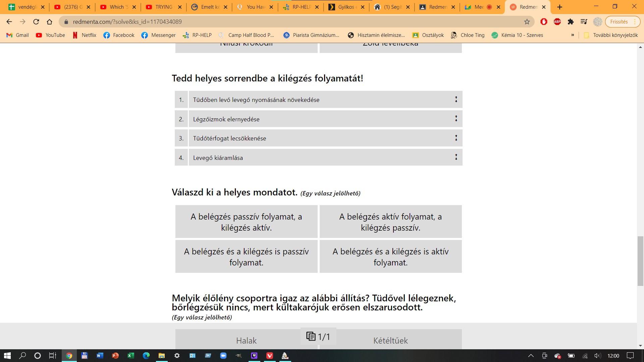Viewport: 644px width, 362px height.
Task: Switch to the RP-HELP browser tab
Action: (301, 7)
